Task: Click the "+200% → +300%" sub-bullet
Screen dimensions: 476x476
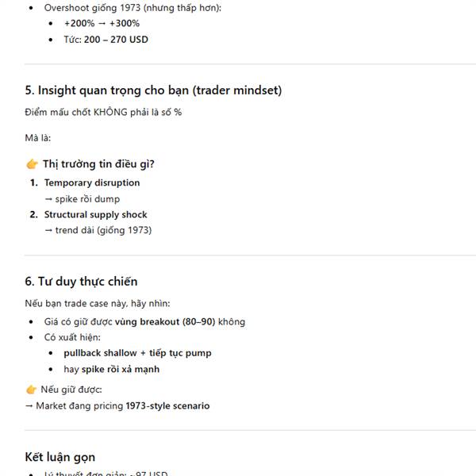Action: [102, 23]
